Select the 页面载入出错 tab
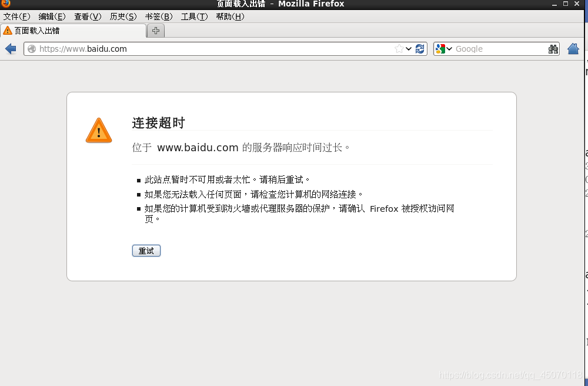 point(73,31)
